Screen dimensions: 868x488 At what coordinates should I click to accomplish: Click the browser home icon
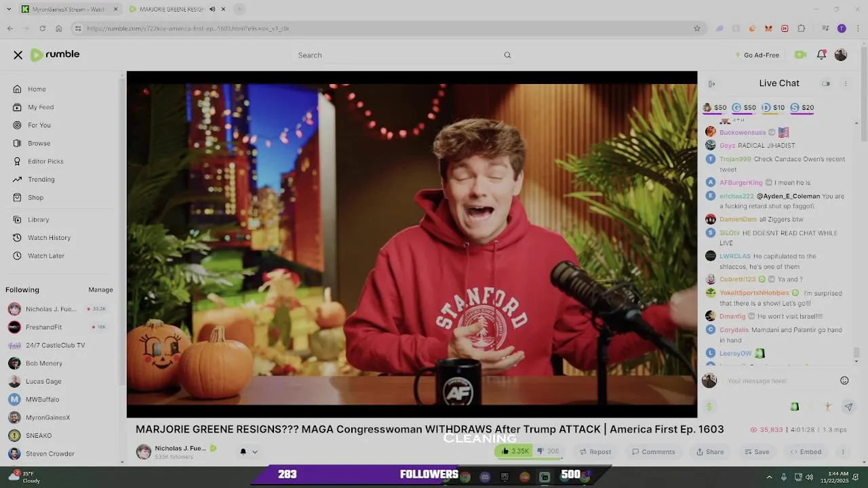pos(59,28)
